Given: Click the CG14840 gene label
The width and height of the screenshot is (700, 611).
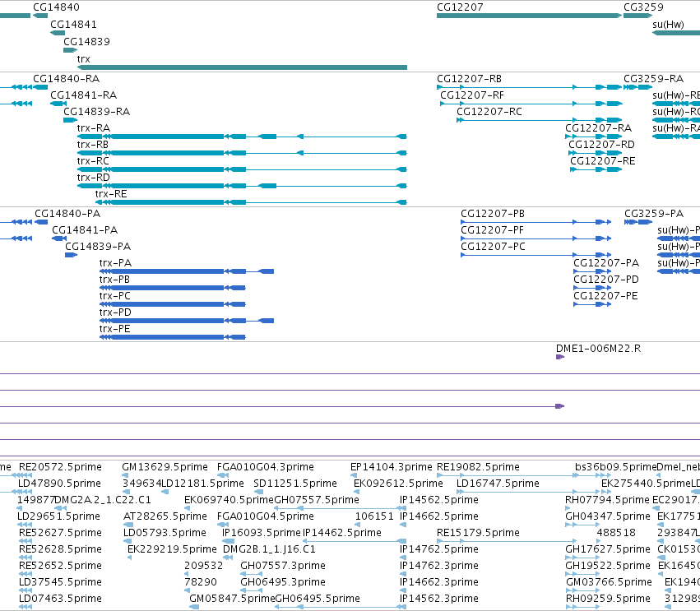Looking at the screenshot, I should tap(56, 7).
